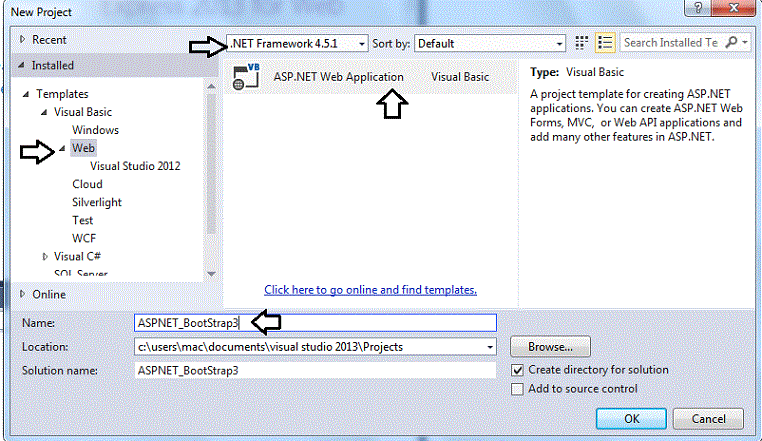The width and height of the screenshot is (762, 441).
Task: Close the New Project dialog
Action: pyautogui.click(x=734, y=8)
